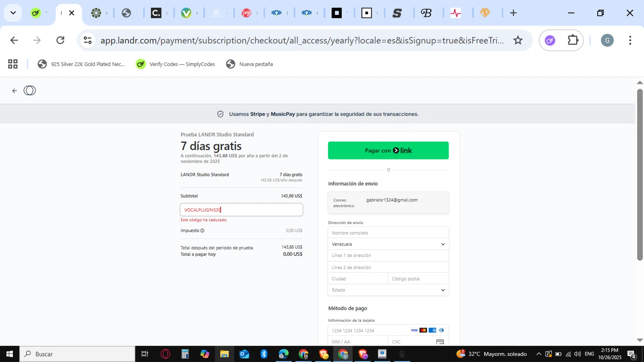
Task: Click the Pagar con link button
Action: pos(388,151)
